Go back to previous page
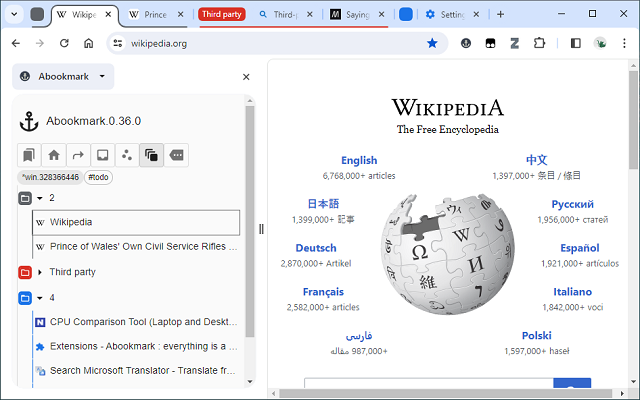This screenshot has width=640, height=400. pyautogui.click(x=16, y=43)
